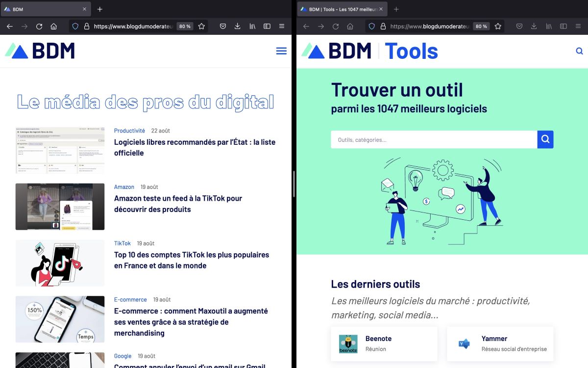Open the home page in the BDM media window
The image size is (588, 368).
click(x=54, y=26)
